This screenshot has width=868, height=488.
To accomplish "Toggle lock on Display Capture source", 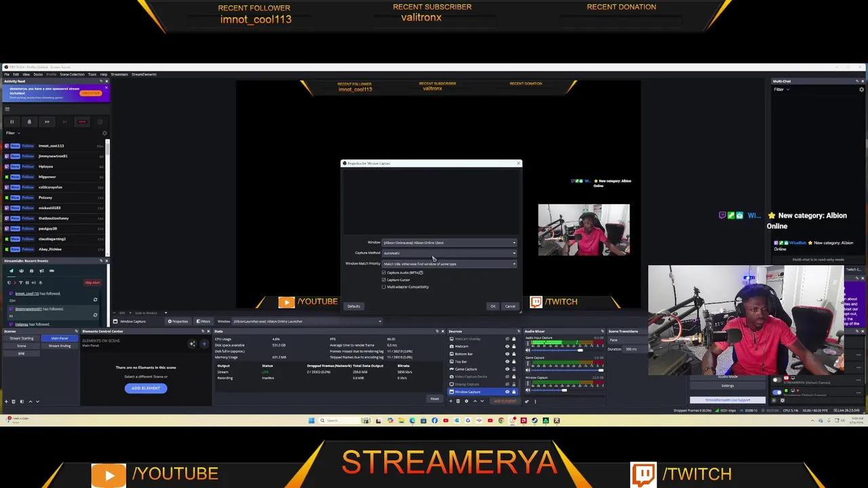I will (x=514, y=384).
